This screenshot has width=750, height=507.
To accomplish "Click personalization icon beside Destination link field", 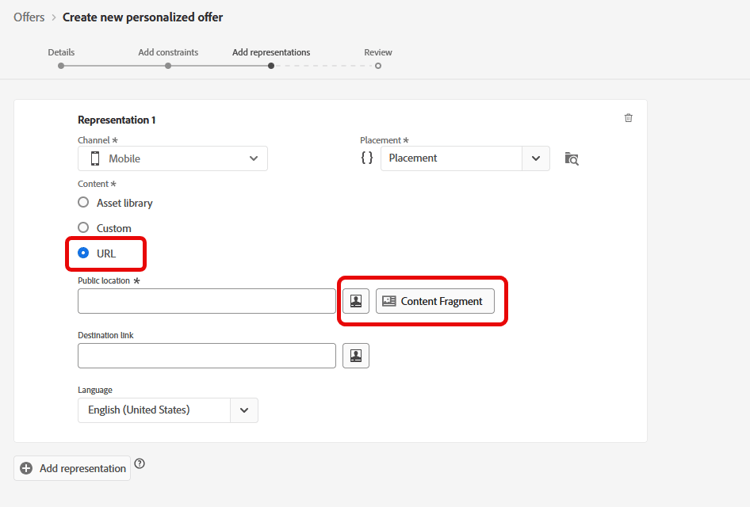I will (356, 355).
